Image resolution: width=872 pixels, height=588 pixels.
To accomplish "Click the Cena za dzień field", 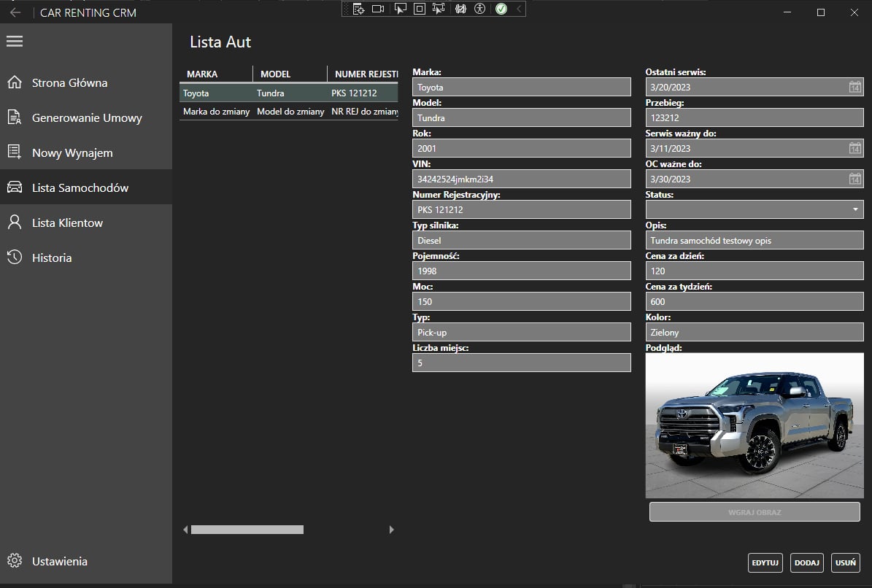I will tap(755, 271).
